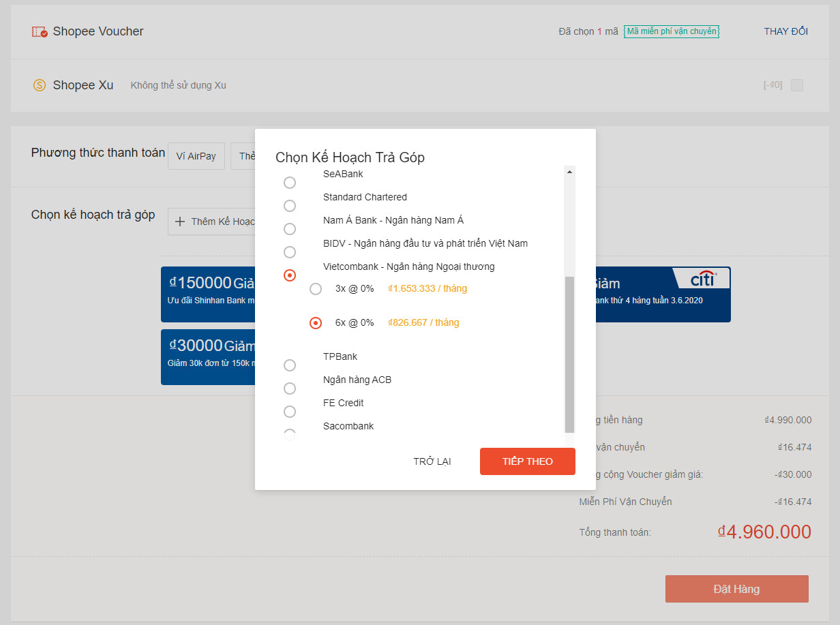Image resolution: width=840 pixels, height=625 pixels.
Task: Click the ₫1.653.333 / tháng amount
Action: pyautogui.click(x=427, y=288)
